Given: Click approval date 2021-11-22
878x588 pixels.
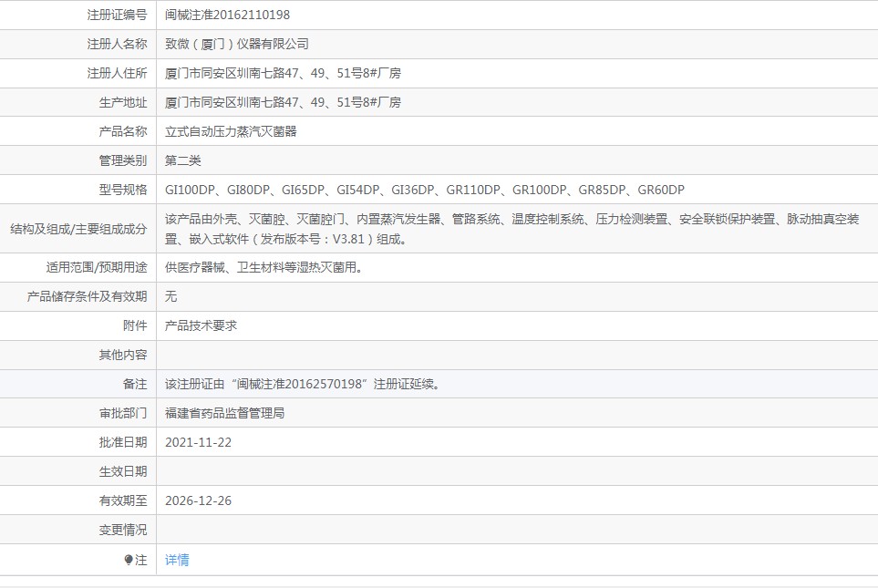Looking at the screenshot, I should (x=198, y=442).
